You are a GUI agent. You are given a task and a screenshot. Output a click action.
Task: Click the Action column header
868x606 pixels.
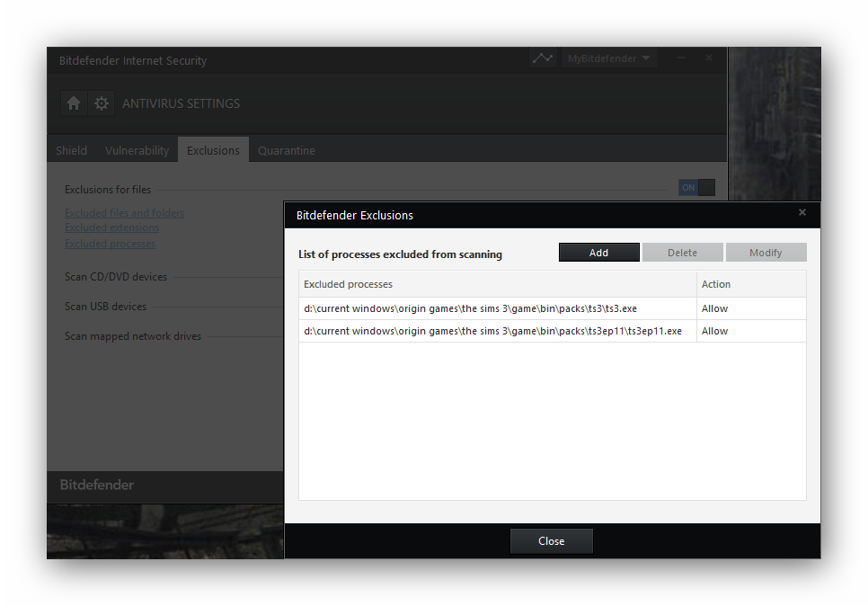point(751,284)
